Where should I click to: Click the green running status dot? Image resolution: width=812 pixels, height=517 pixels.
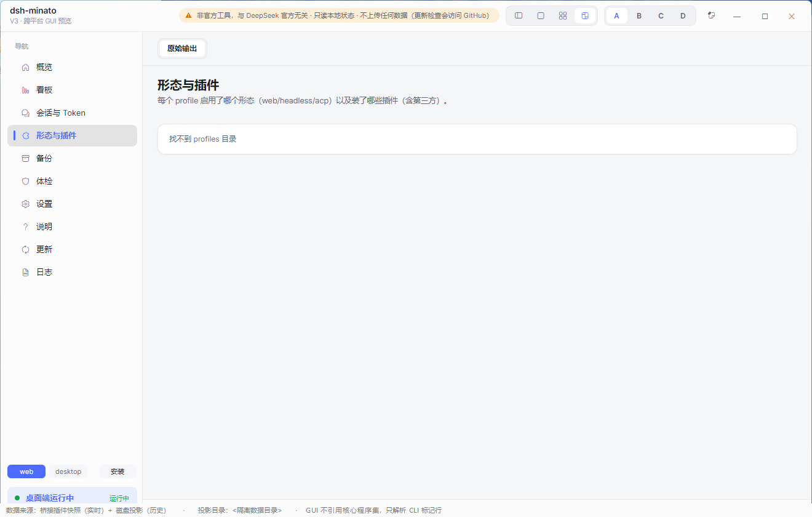point(17,498)
